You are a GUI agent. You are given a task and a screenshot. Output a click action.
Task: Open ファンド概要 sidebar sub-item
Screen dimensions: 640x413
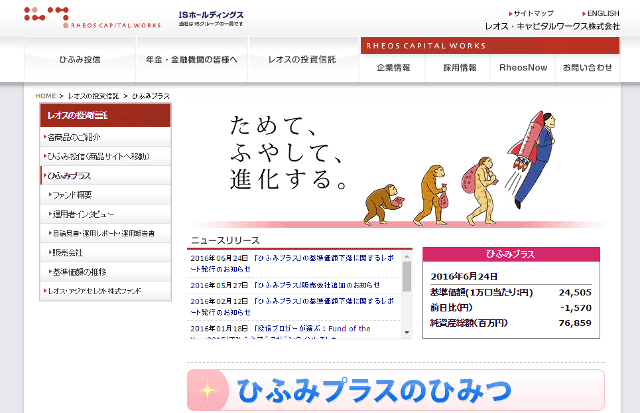pyautogui.click(x=105, y=195)
